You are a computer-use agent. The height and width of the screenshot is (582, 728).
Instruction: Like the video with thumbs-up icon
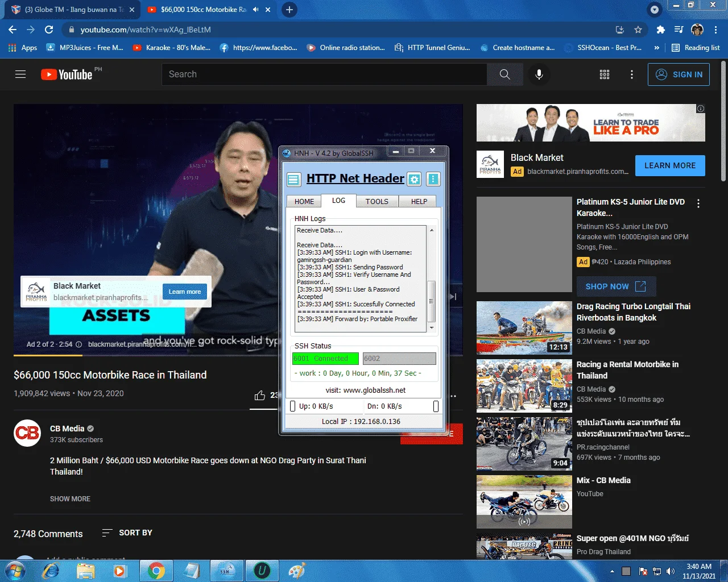260,395
